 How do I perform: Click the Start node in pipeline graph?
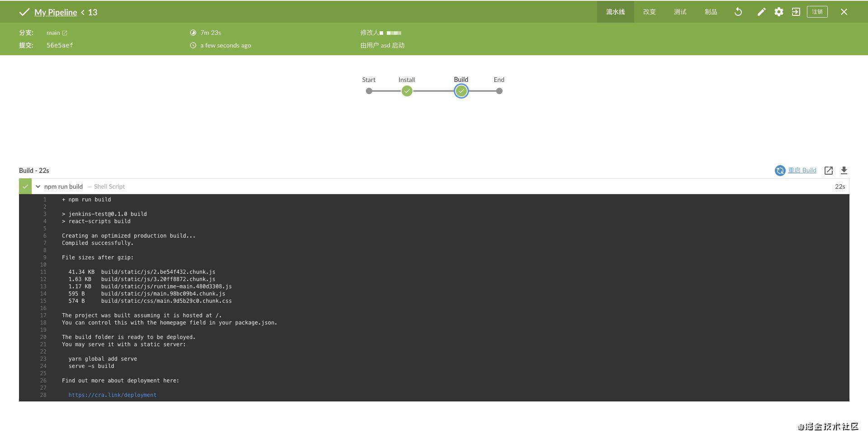pos(369,91)
